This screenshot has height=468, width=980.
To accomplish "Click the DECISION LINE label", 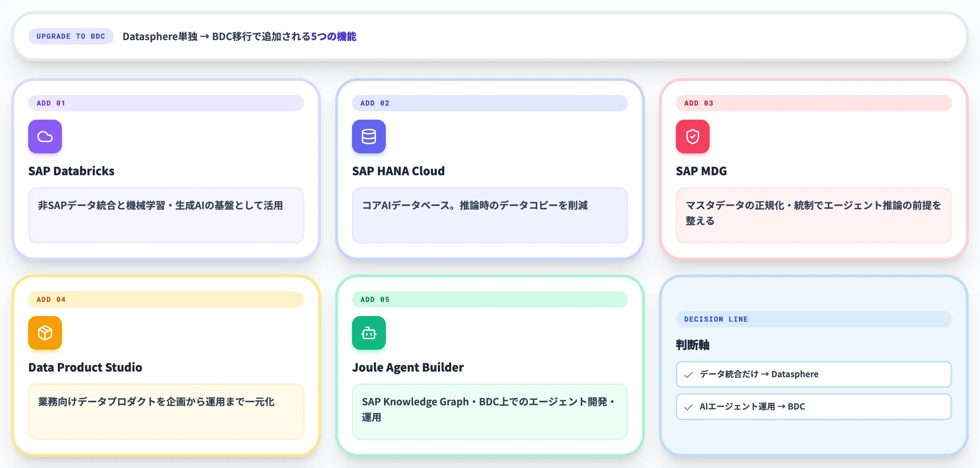I will click(x=813, y=319).
